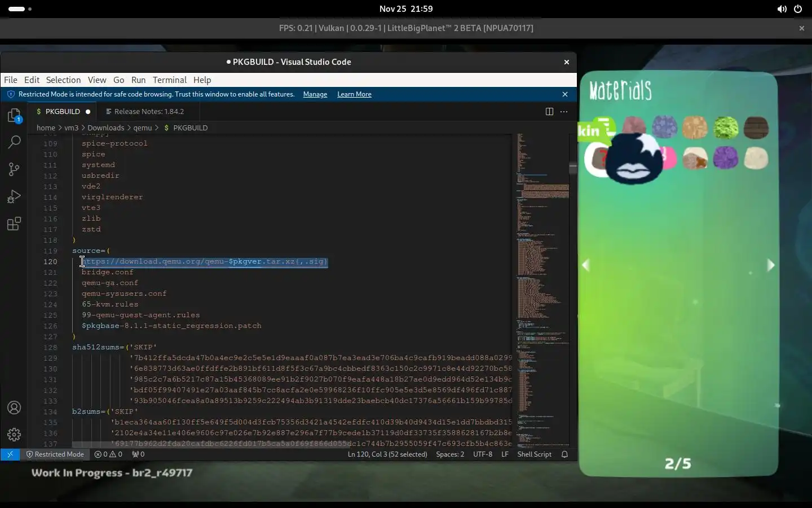Change indentation via Spaces: 2

click(x=450, y=454)
